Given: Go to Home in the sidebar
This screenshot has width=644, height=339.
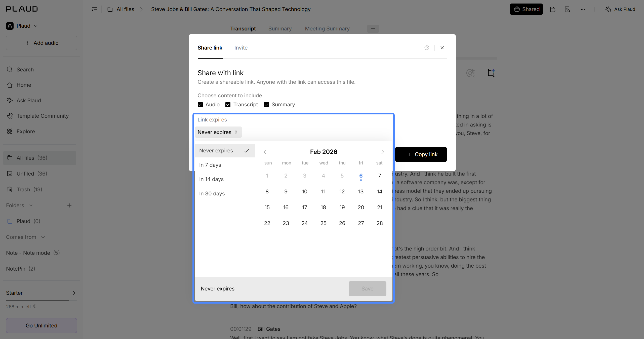Looking at the screenshot, I should click(x=19, y=85).
